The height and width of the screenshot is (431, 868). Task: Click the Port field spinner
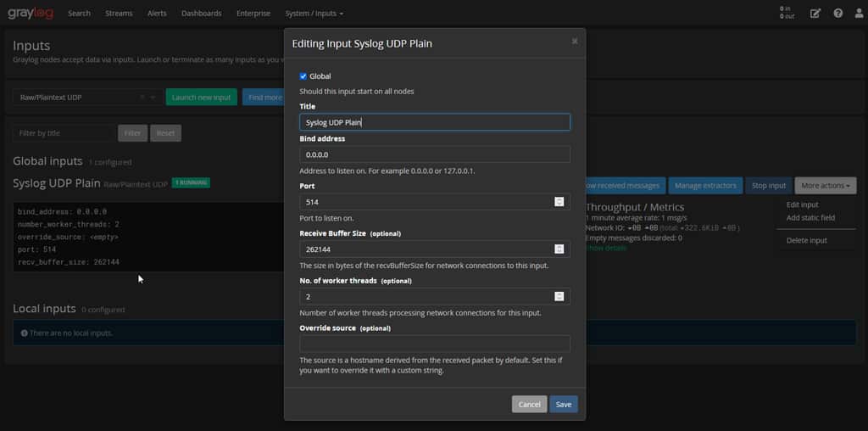coord(559,202)
